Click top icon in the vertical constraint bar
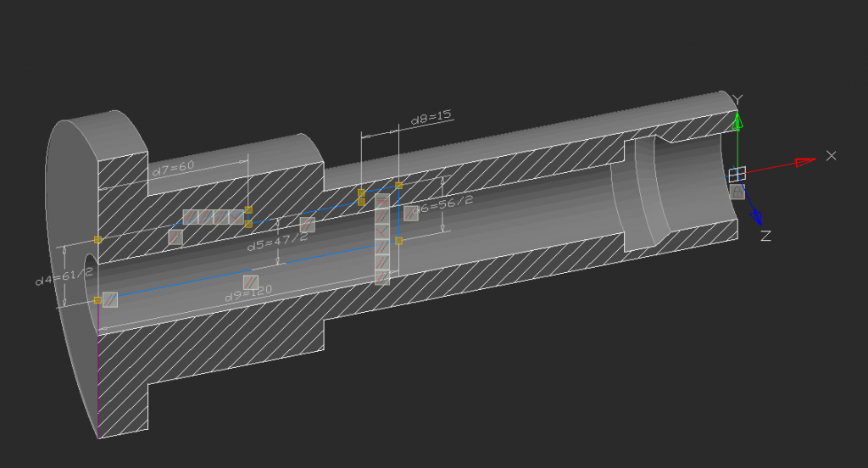Image resolution: width=868 pixels, height=468 pixels. (382, 202)
